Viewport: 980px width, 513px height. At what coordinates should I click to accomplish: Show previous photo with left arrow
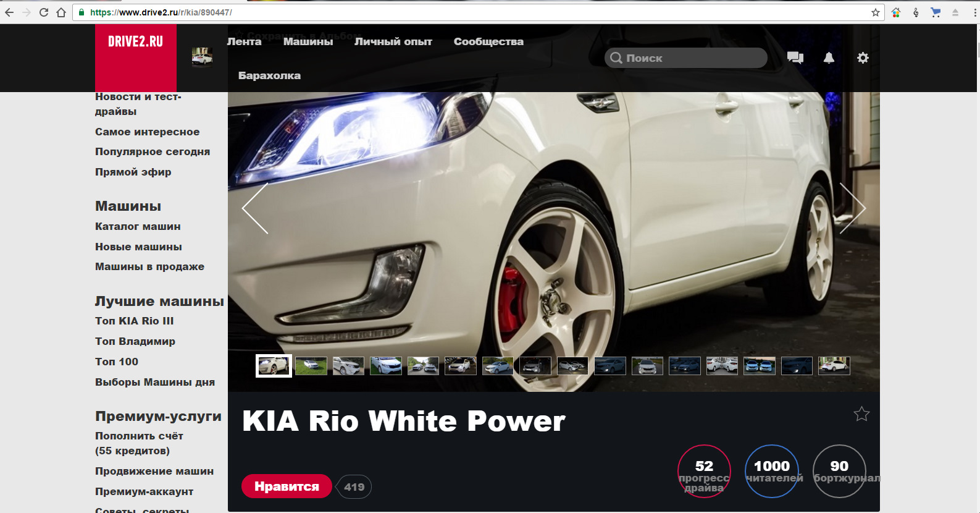click(255, 208)
